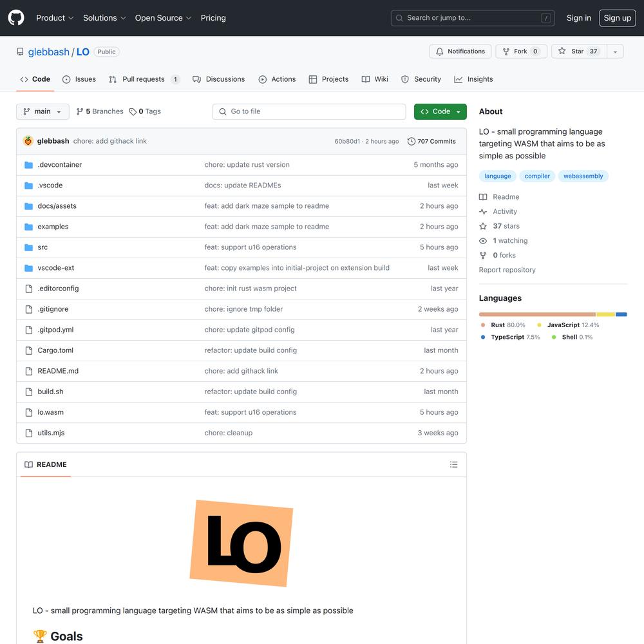644x644 pixels.
Task: Click the Cargo.toml file icon
Action: 29,350
